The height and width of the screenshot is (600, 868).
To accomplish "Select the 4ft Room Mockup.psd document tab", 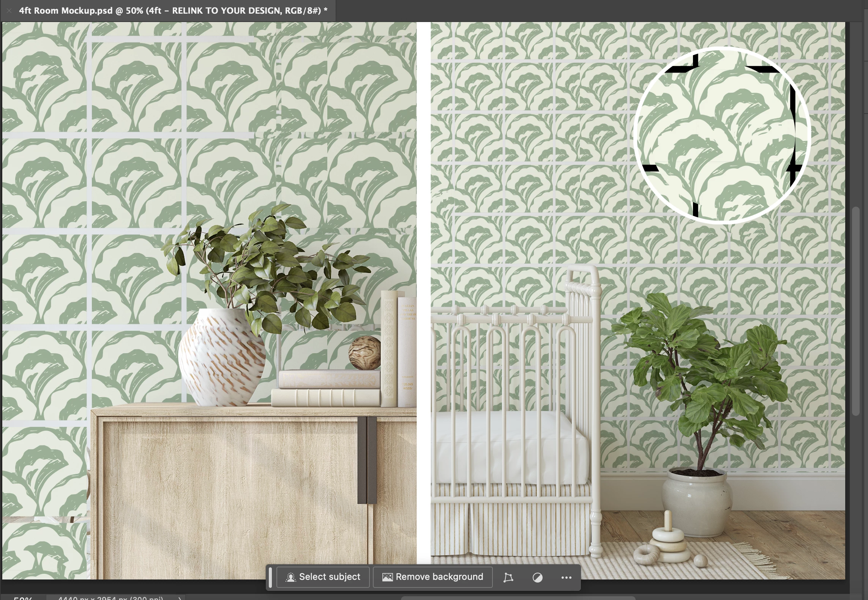I will 173,11.
